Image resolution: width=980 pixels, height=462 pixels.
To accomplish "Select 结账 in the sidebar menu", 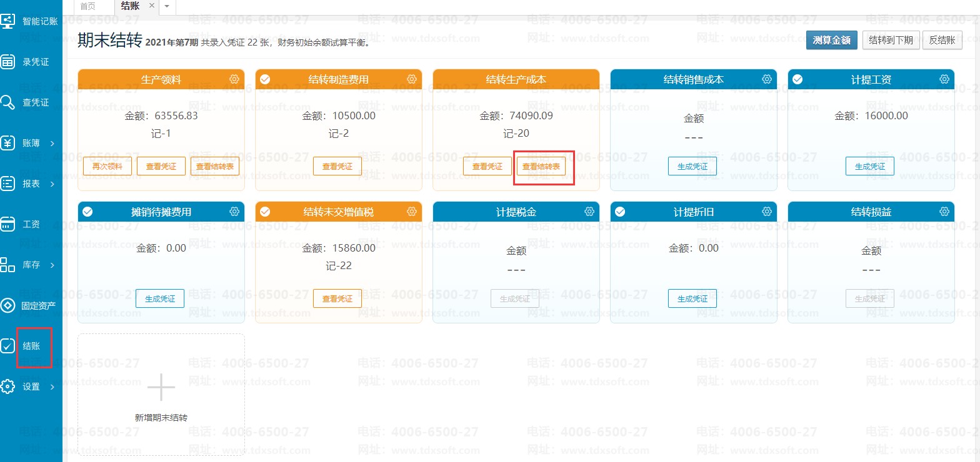I will 31,346.
